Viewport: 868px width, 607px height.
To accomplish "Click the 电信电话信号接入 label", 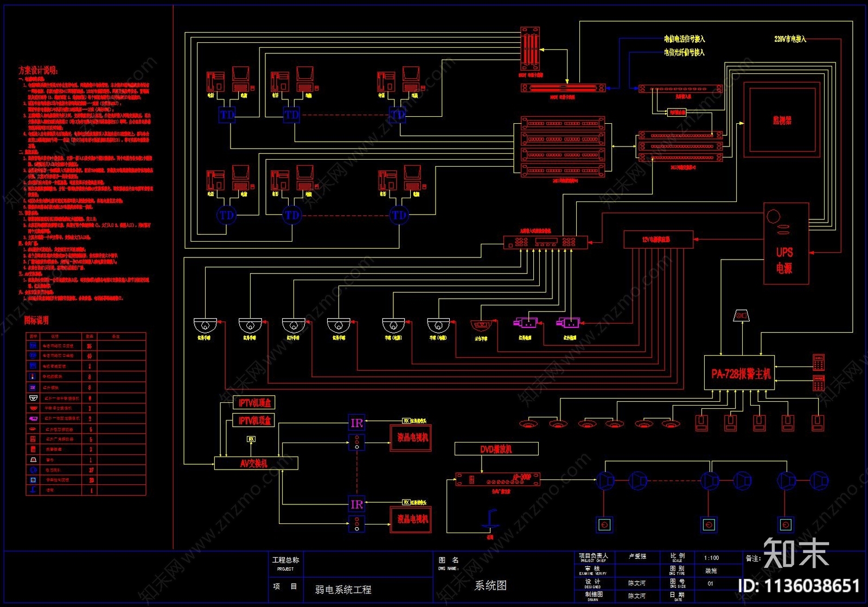I will [x=684, y=39].
